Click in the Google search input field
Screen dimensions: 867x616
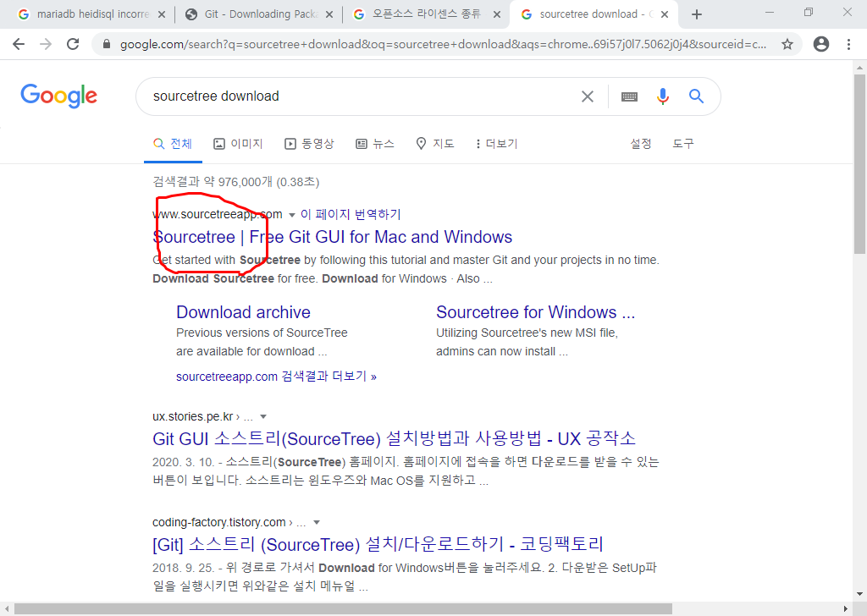click(x=359, y=96)
